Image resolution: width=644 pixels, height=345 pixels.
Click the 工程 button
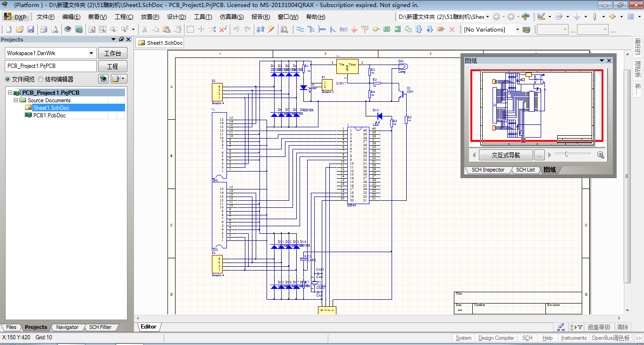[x=113, y=66]
